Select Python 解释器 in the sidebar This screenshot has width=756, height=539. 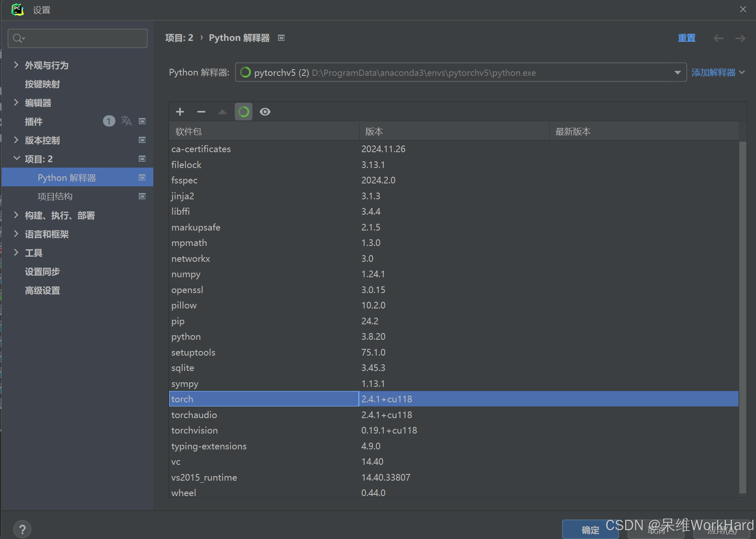pos(78,178)
